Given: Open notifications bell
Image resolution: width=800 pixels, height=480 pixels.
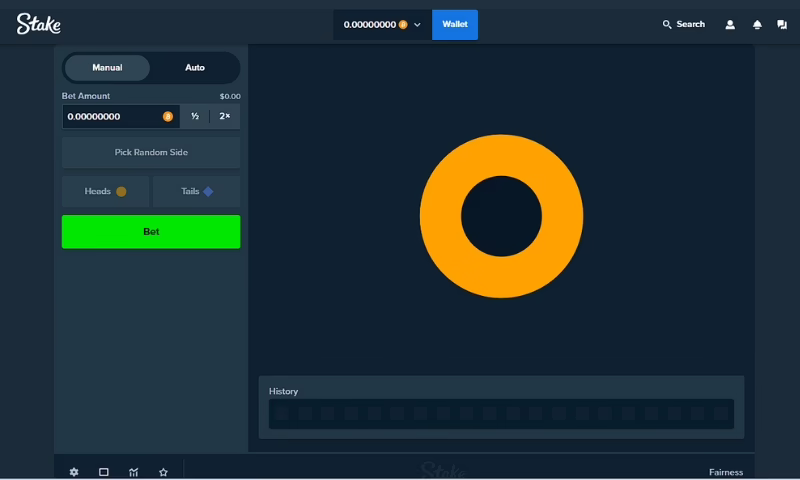Looking at the screenshot, I should coord(757,24).
